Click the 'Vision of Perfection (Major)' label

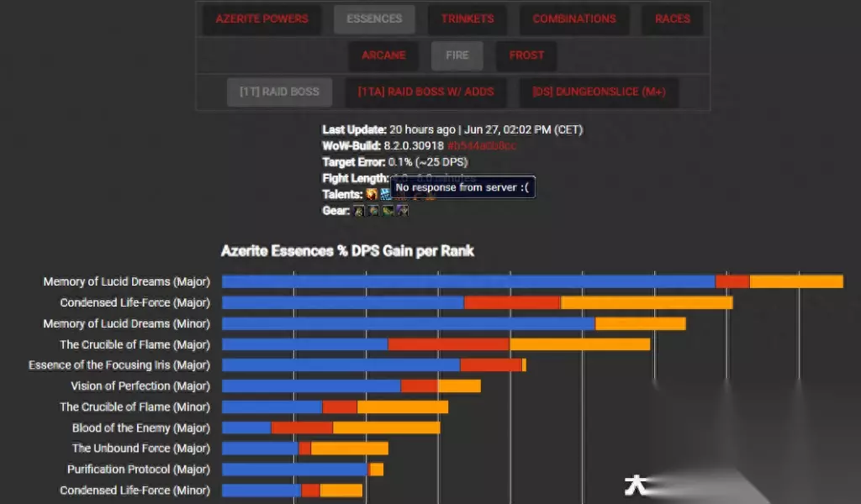click(140, 386)
